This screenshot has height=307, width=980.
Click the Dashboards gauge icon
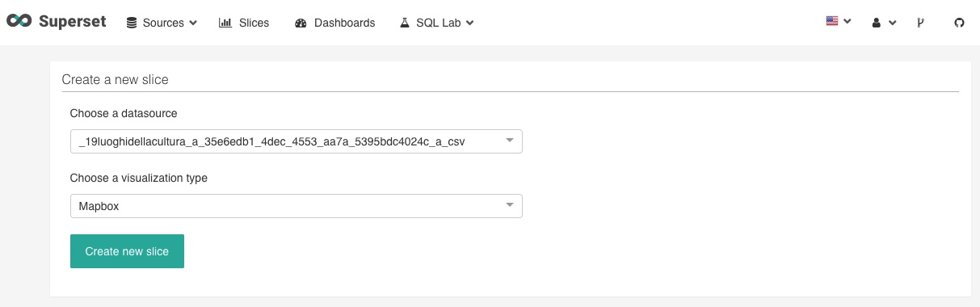point(301,23)
